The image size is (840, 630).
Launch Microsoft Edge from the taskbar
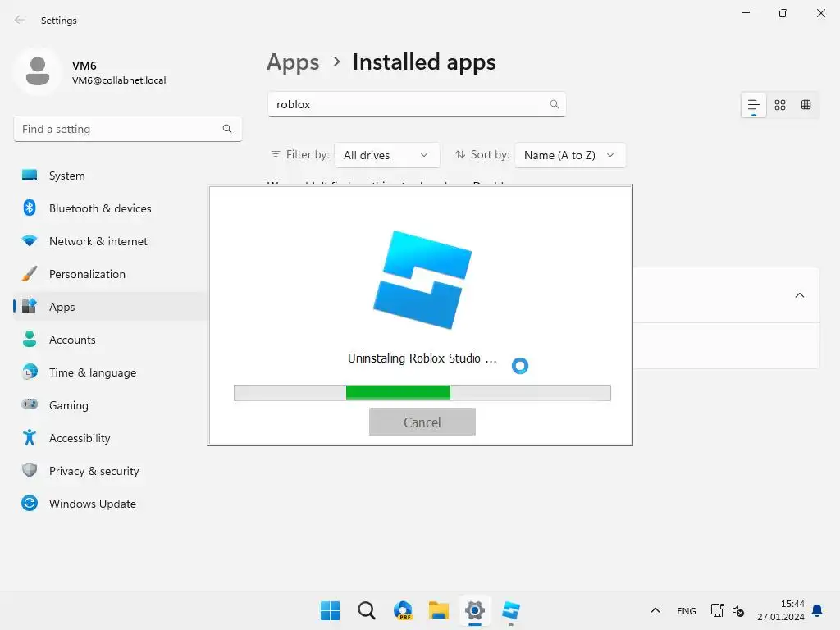(403, 610)
